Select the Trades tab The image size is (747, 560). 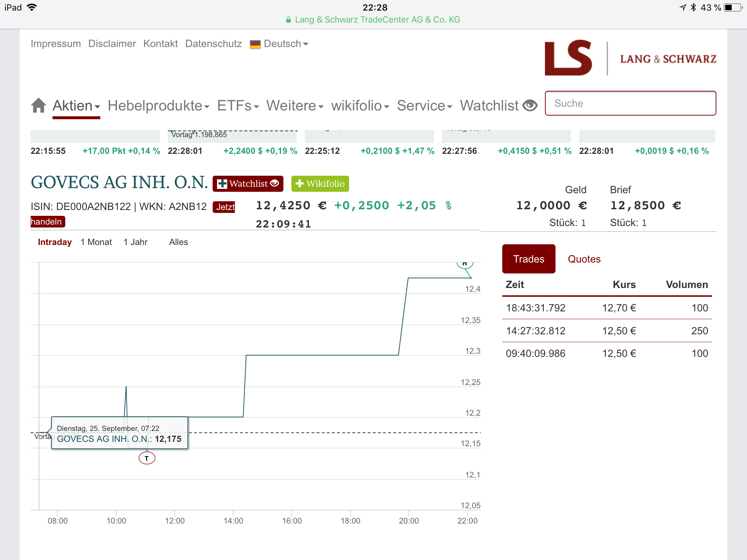[529, 259]
